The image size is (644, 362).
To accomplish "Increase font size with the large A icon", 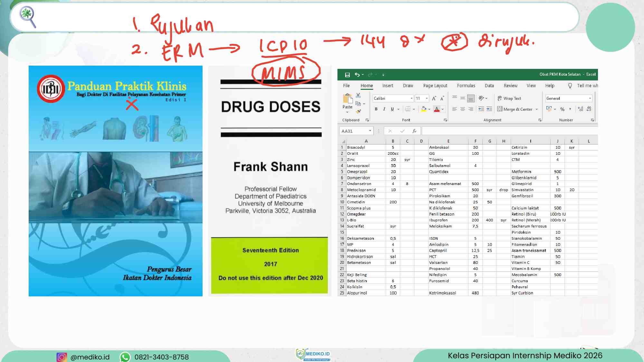I will [434, 98].
